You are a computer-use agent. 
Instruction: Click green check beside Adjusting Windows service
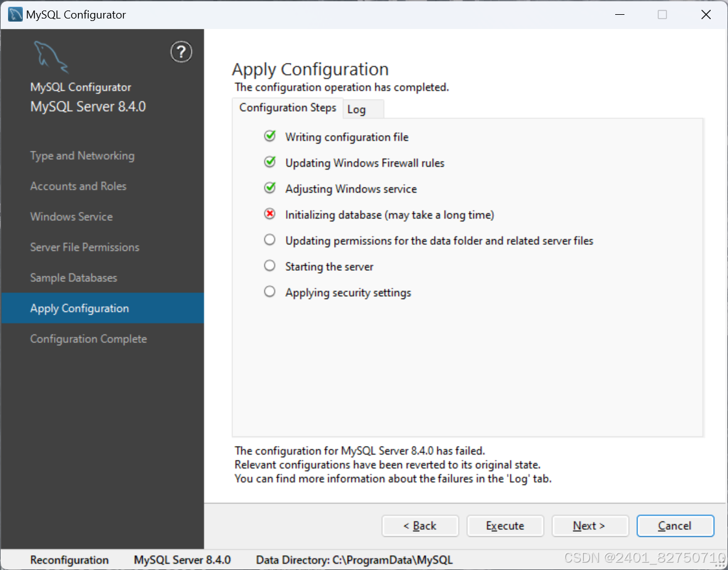(270, 188)
